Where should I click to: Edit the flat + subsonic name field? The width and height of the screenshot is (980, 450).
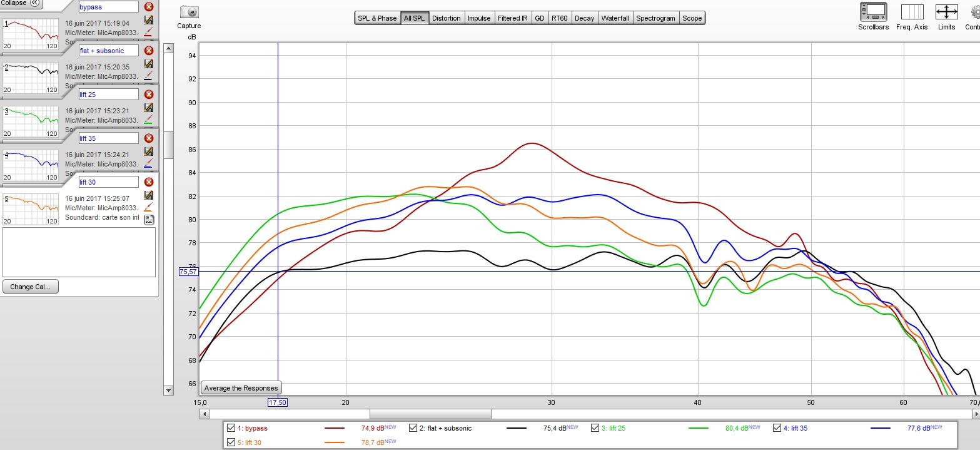click(109, 51)
